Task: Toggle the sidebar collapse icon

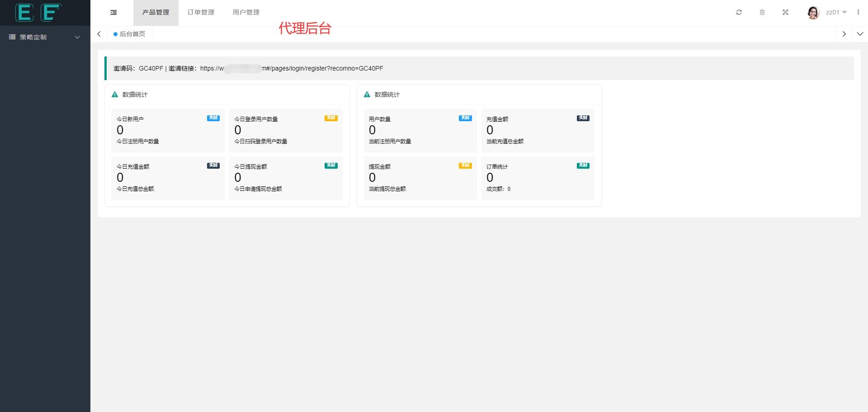Action: point(113,12)
